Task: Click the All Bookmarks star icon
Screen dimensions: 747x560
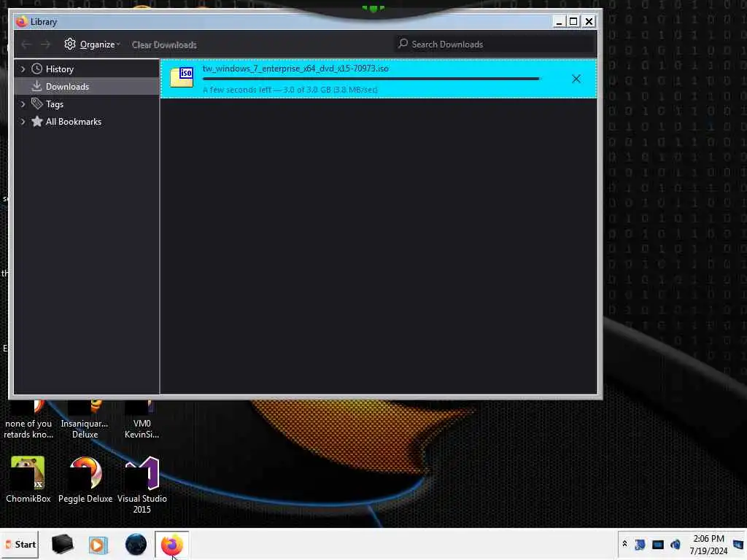Action: point(36,122)
